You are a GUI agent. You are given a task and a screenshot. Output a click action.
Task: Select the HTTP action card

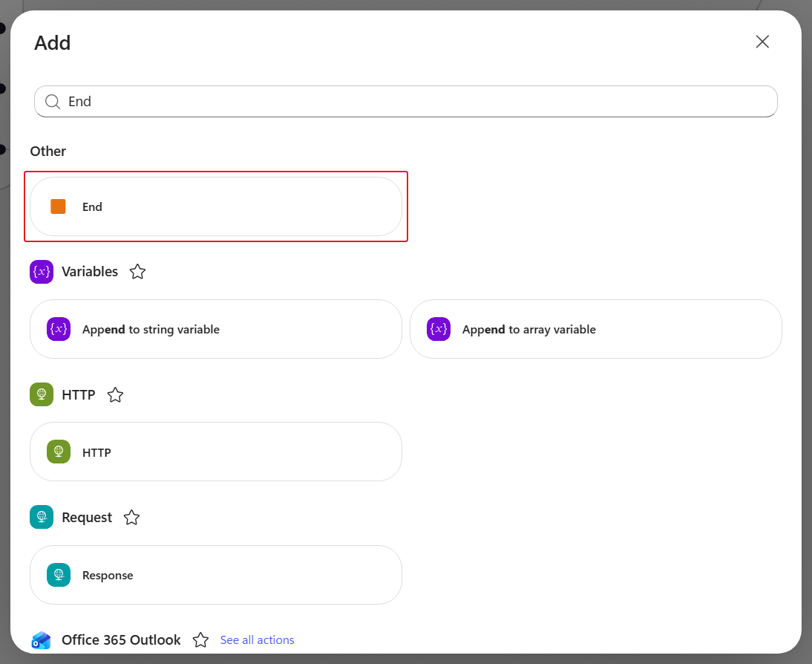(216, 452)
